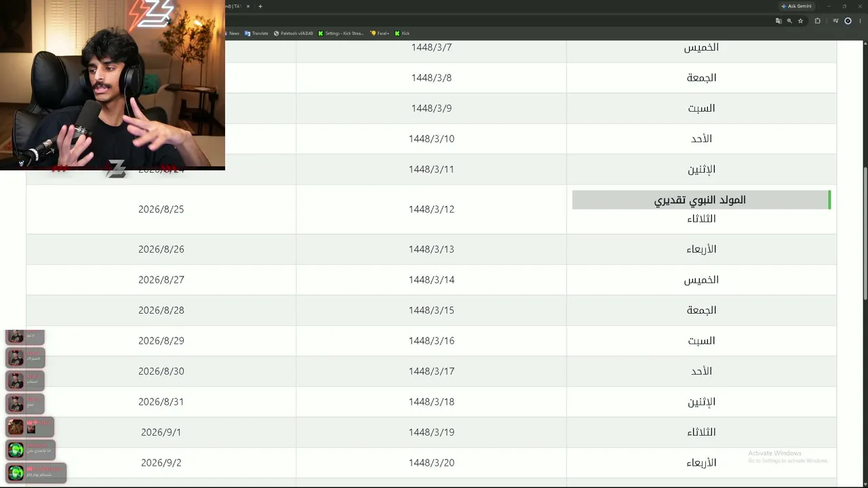868x488 pixels.
Task: Open the Fazel+ bookmark
Action: coord(380,33)
